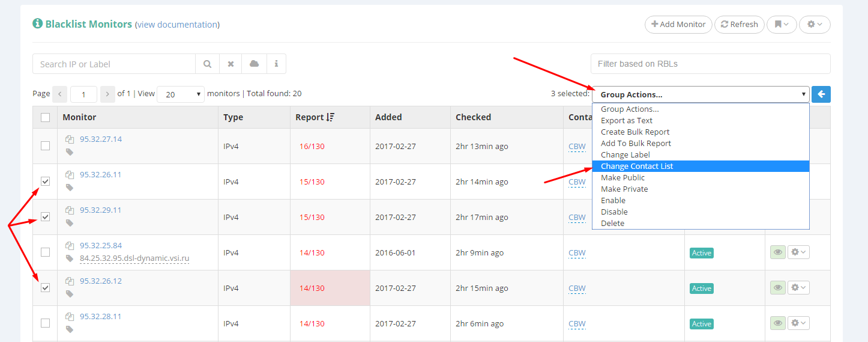Copy icon beside 95.32.27.14
The width and height of the screenshot is (868, 342).
70,139
